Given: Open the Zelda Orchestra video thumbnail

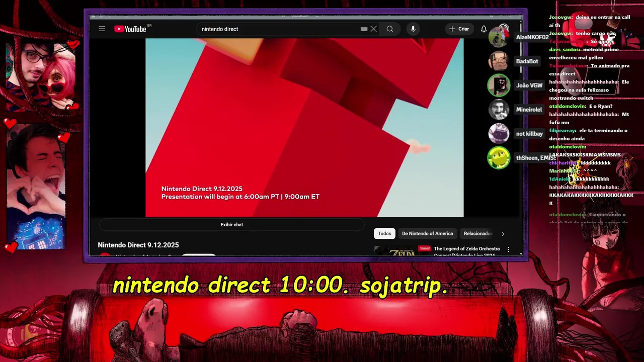Looking at the screenshot, I should pyautogui.click(x=403, y=251).
